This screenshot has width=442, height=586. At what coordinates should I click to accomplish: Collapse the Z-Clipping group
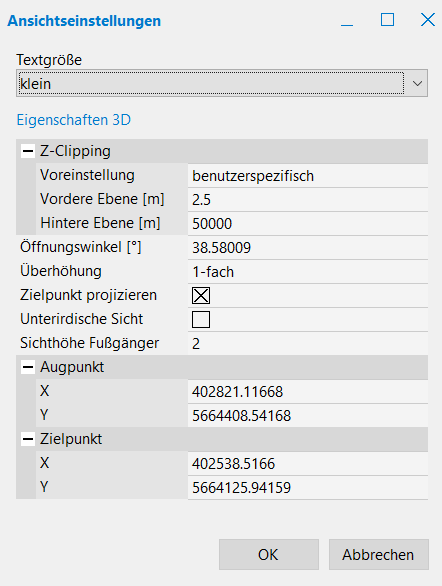tap(28, 151)
